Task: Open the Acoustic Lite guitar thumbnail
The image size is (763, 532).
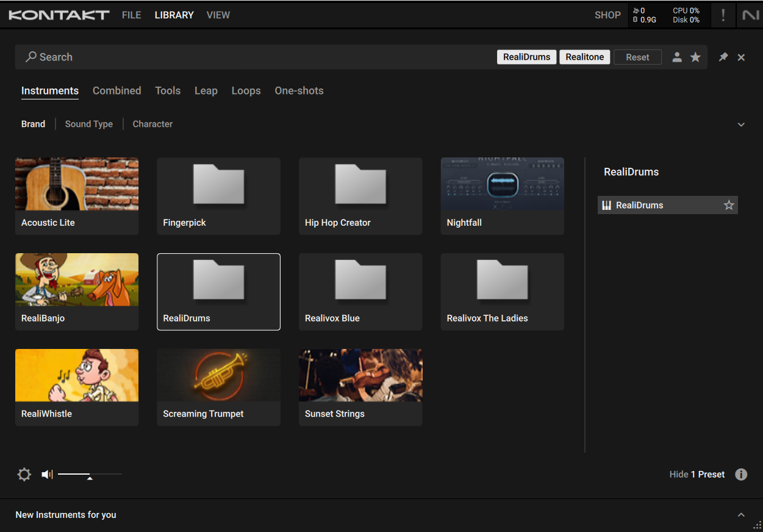Action: (77, 184)
